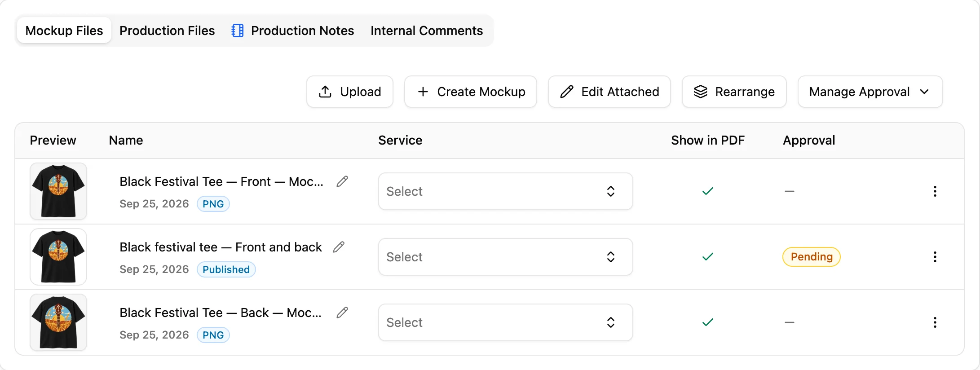Expand the Manage Approval dropdown

870,92
